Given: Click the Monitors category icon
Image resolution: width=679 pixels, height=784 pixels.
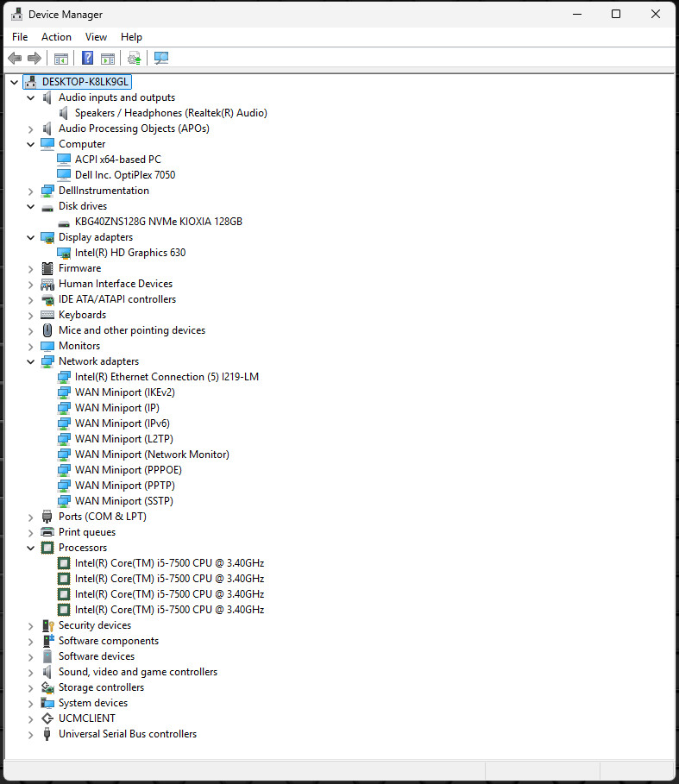Looking at the screenshot, I should point(47,346).
